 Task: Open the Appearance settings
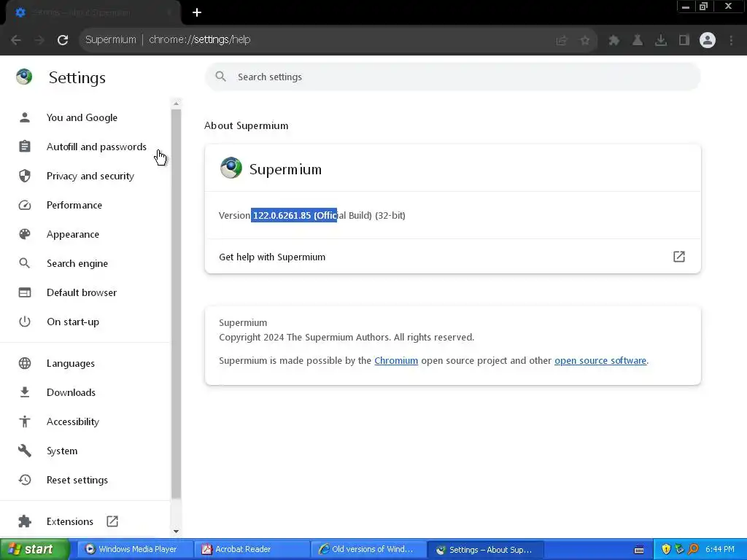click(x=73, y=234)
